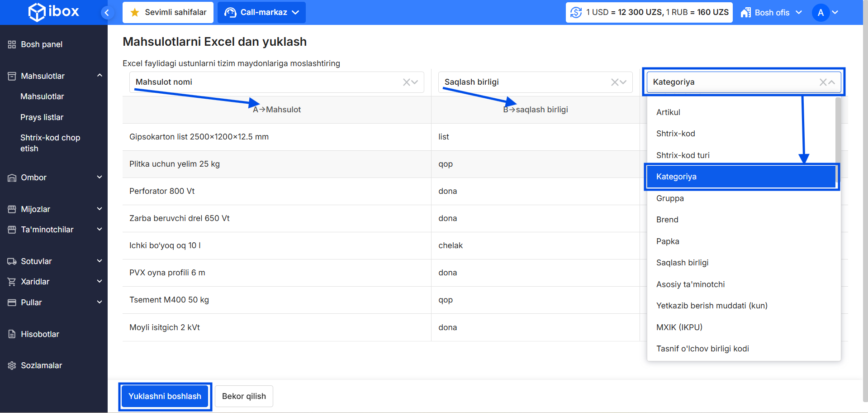Click the currency exchange rate icon
Screen dimensions: 868x413
tap(576, 12)
